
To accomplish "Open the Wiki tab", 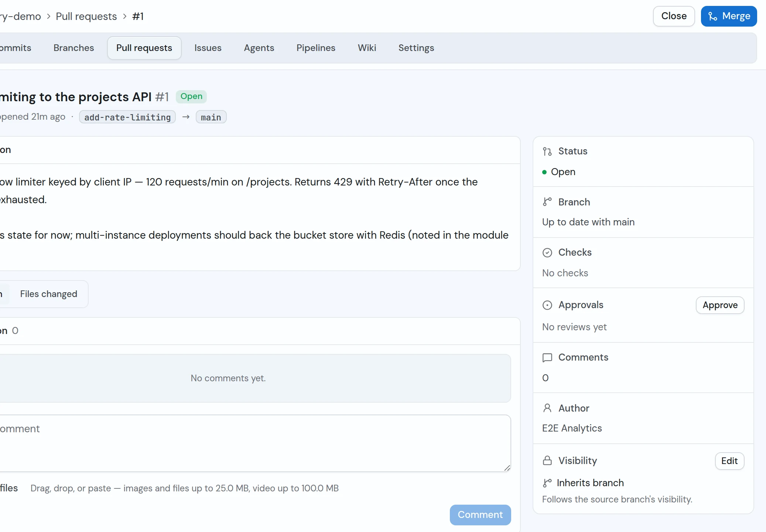I will 367,48.
